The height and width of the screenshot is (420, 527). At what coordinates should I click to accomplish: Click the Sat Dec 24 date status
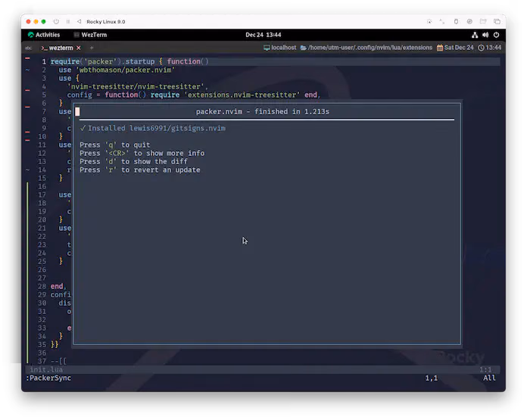click(455, 48)
